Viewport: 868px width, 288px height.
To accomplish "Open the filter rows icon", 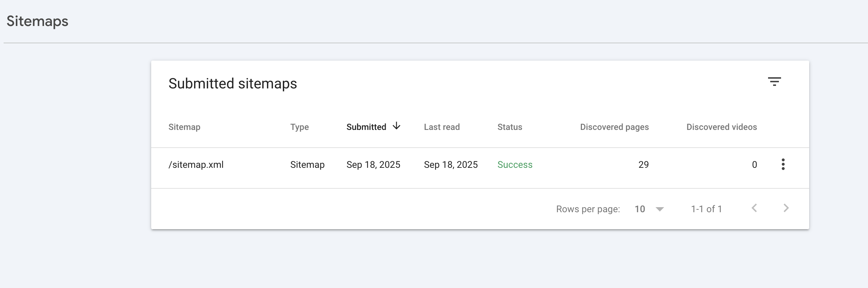I will [774, 82].
